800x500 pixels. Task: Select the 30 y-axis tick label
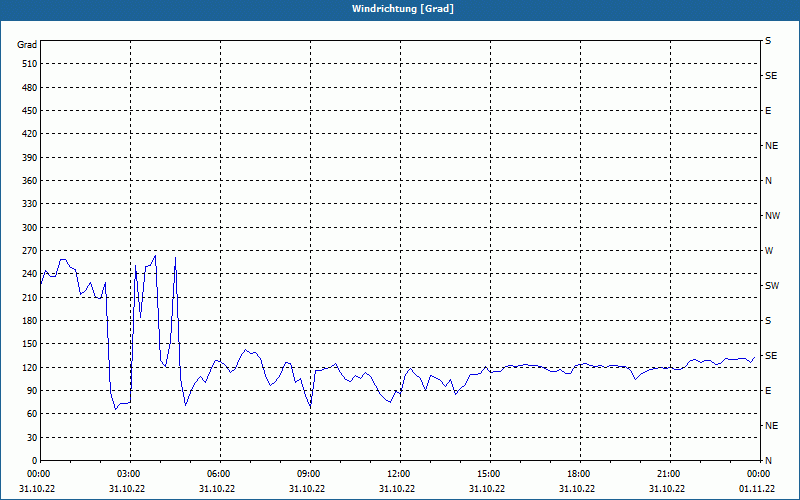(x=31, y=438)
